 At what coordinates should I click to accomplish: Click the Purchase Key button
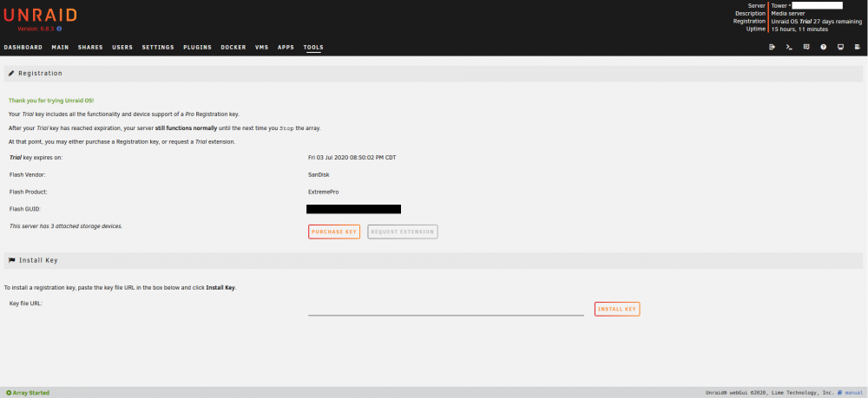click(334, 232)
